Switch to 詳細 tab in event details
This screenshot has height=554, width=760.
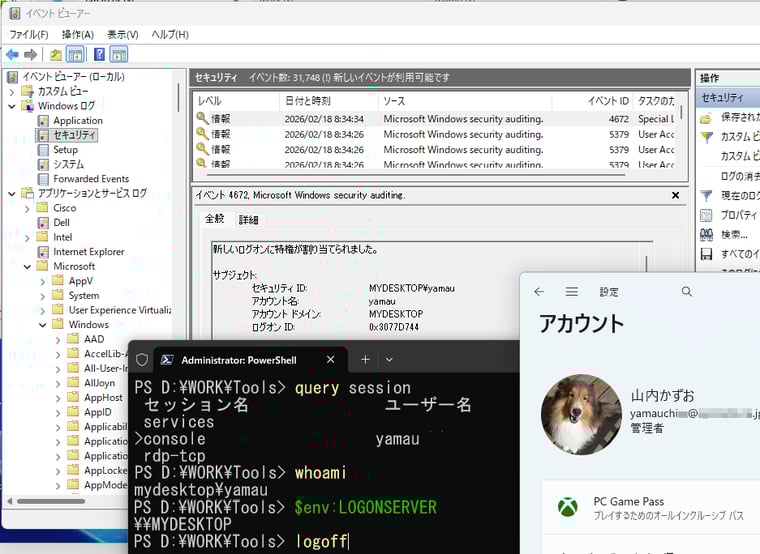[x=248, y=220]
